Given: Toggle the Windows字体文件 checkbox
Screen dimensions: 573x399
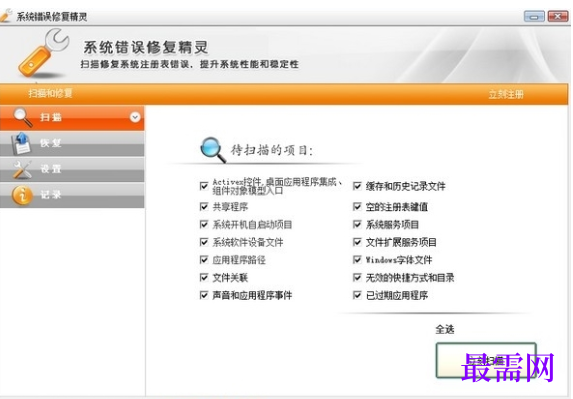Looking at the screenshot, I should [357, 260].
